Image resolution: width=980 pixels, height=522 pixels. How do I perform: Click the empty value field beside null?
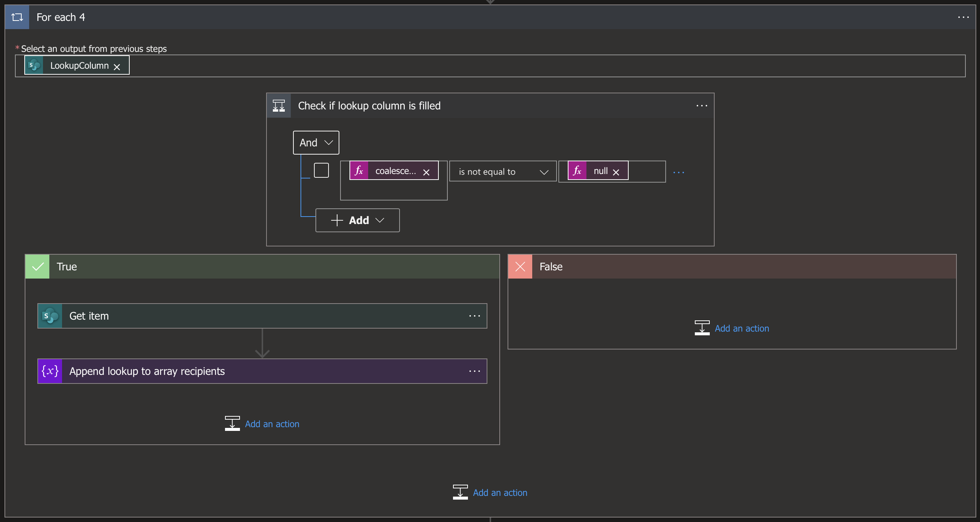pyautogui.click(x=646, y=171)
